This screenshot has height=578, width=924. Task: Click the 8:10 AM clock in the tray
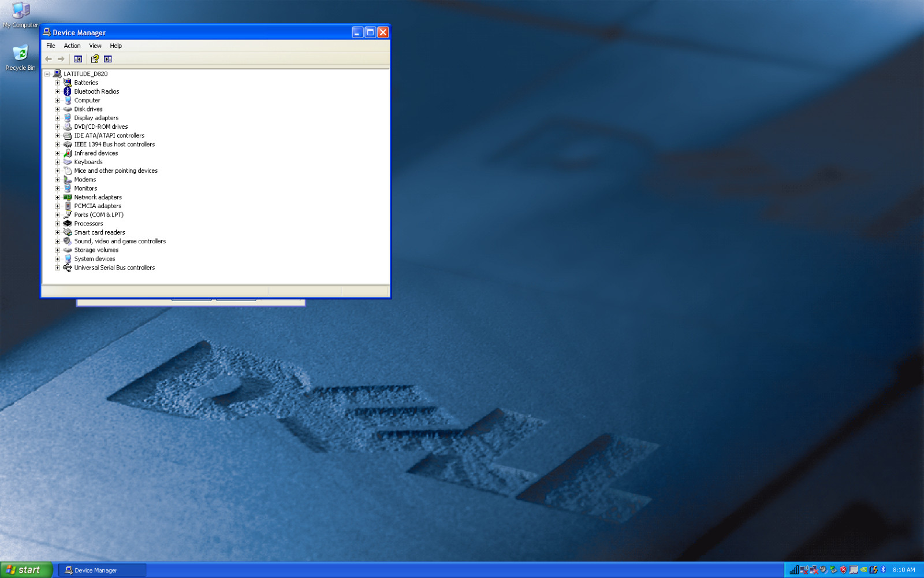tap(904, 570)
